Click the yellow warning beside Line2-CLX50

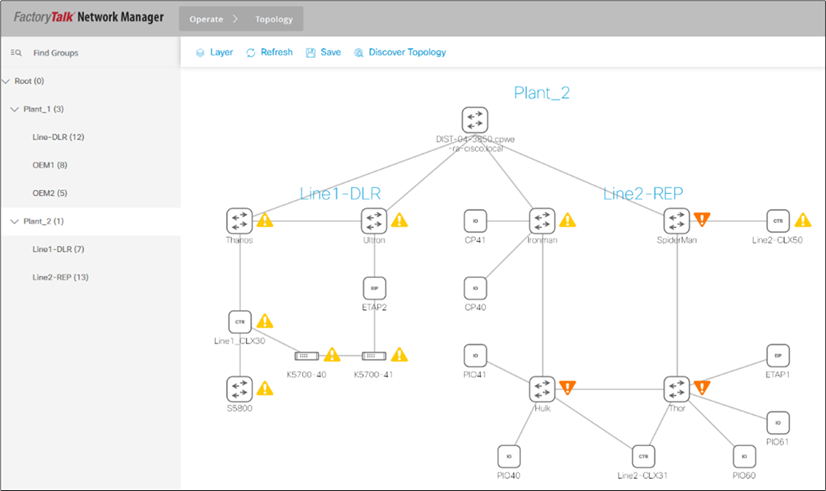(803, 220)
